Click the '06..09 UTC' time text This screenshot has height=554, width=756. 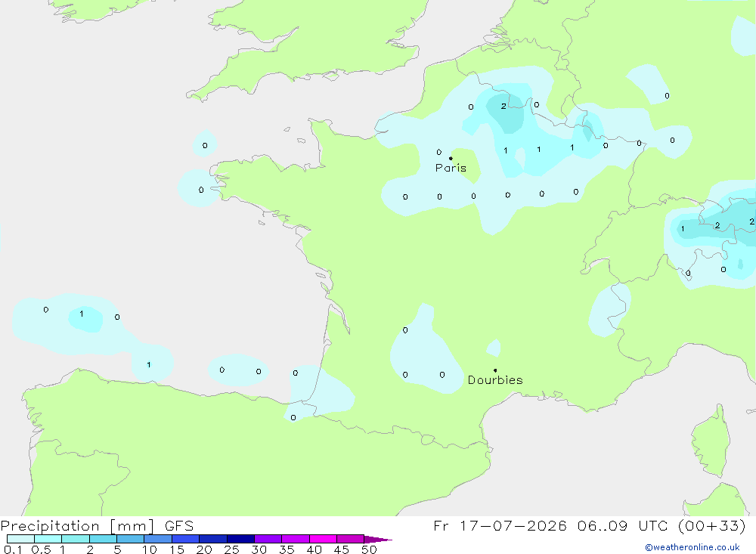pos(622,525)
